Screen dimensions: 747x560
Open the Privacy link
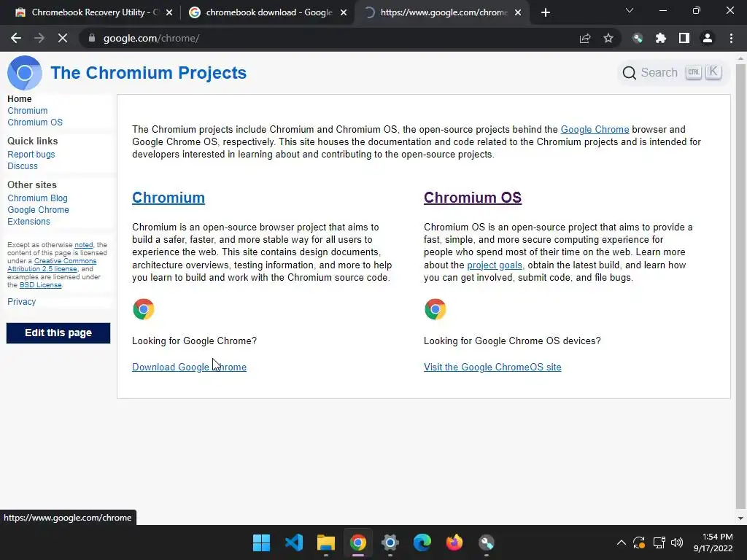pos(21,301)
